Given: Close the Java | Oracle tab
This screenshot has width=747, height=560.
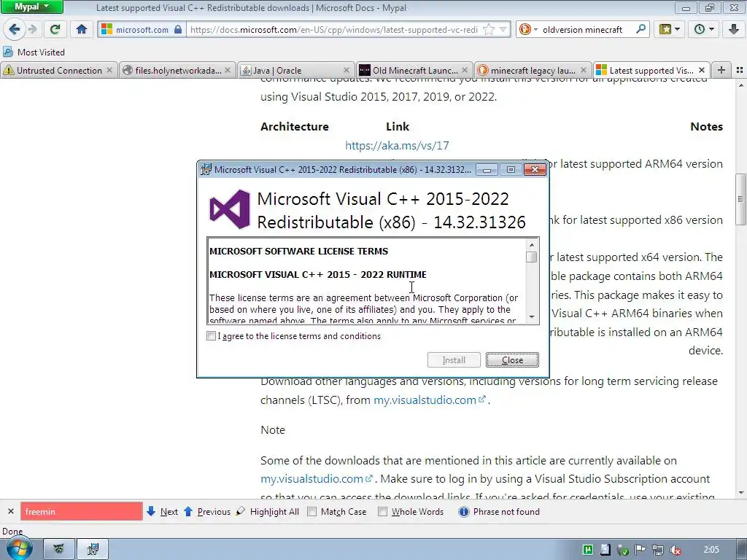Looking at the screenshot, I should click(x=347, y=71).
